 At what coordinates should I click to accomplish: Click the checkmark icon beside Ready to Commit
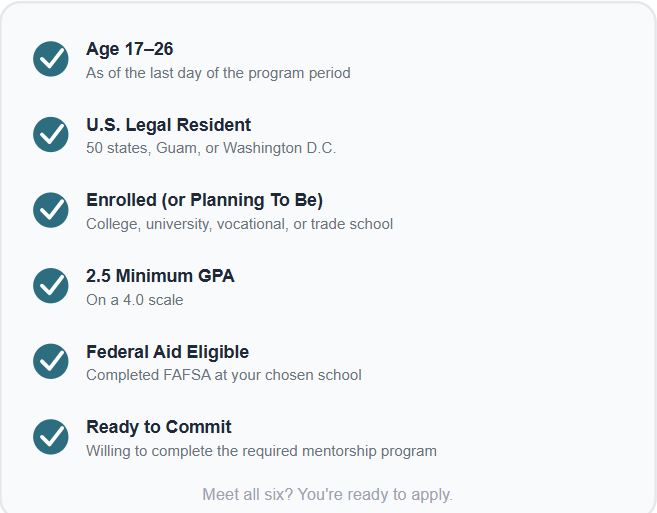click(51, 437)
